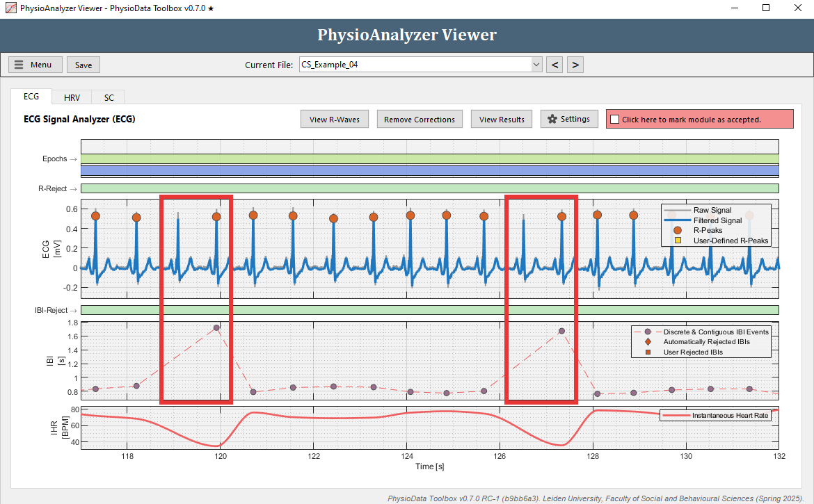The height and width of the screenshot is (504, 814).
Task: Minimize the PhysioAnalyzer Viewer window
Action: pyautogui.click(x=735, y=8)
